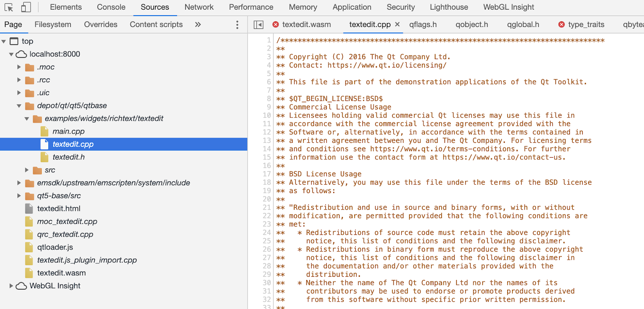
Task: Click the WebGL Insight cloud icon
Action: 21,286
